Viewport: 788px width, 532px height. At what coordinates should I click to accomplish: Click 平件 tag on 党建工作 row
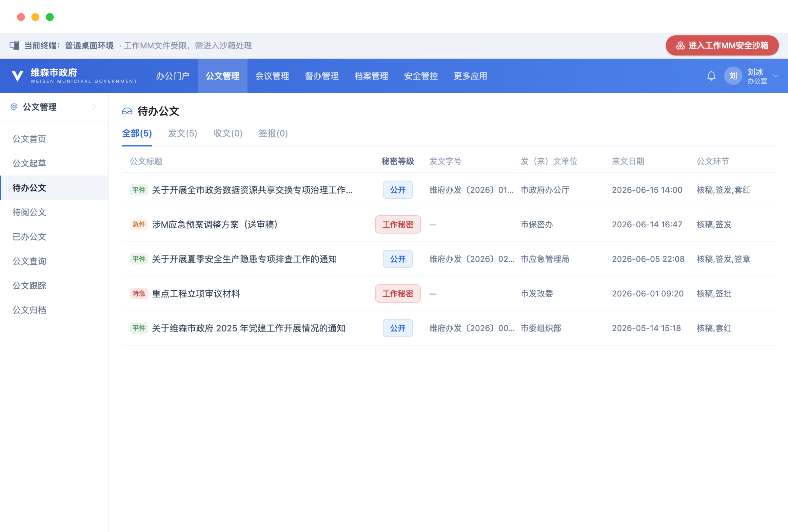[x=139, y=328]
